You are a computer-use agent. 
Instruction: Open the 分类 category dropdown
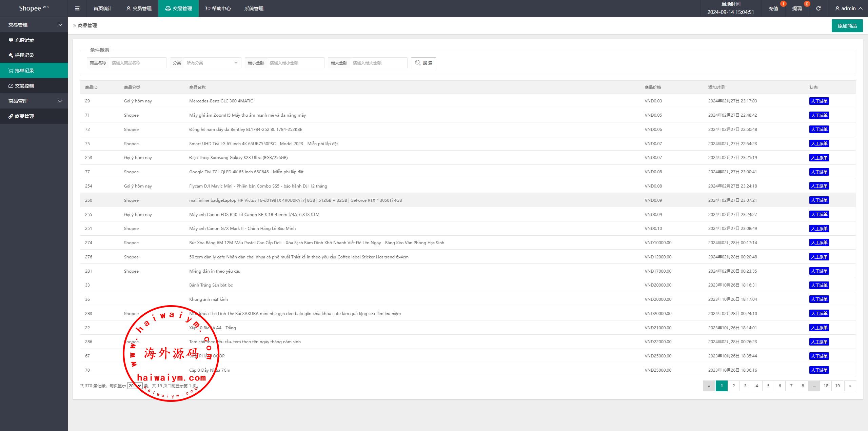click(x=212, y=63)
